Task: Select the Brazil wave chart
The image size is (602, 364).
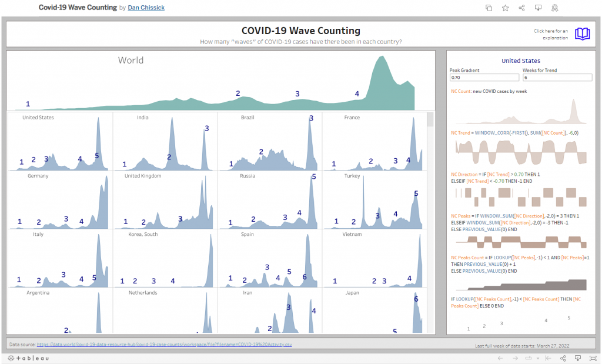Action: [x=270, y=145]
